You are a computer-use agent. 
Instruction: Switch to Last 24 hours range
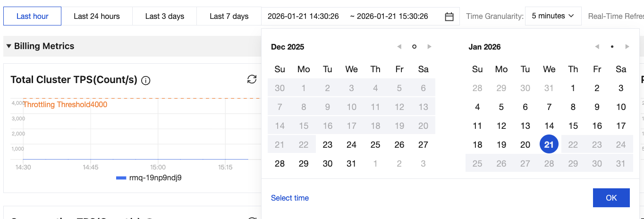click(97, 17)
